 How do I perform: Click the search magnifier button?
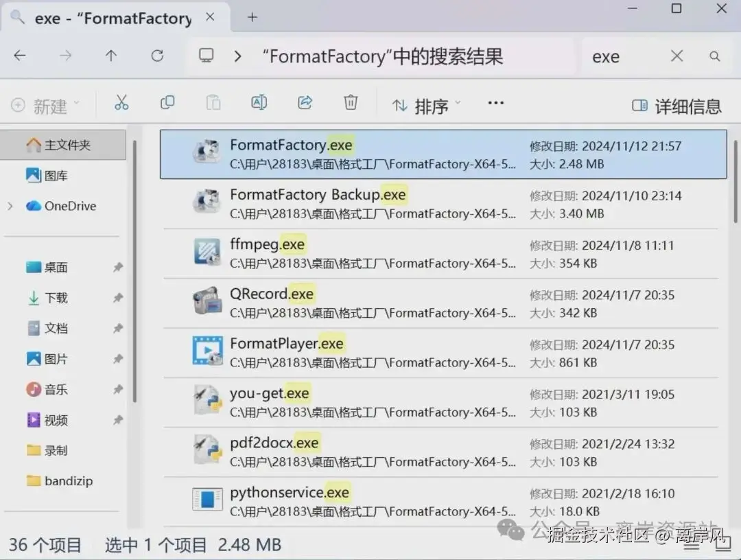point(714,56)
